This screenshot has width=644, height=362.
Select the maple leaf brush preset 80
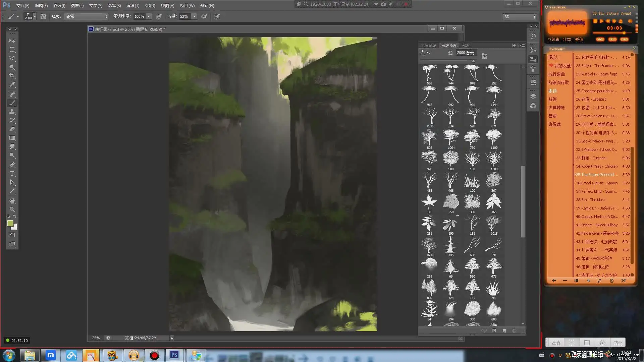click(429, 202)
